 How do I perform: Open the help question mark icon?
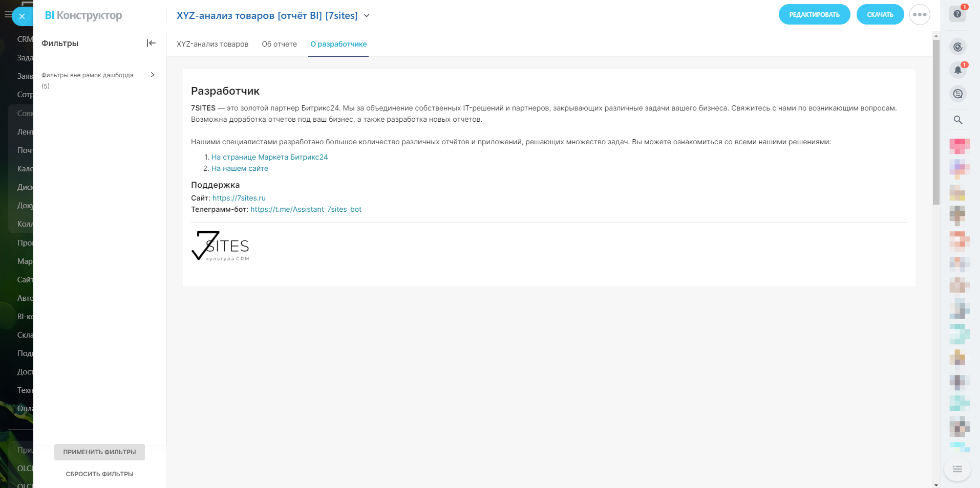pyautogui.click(x=957, y=14)
